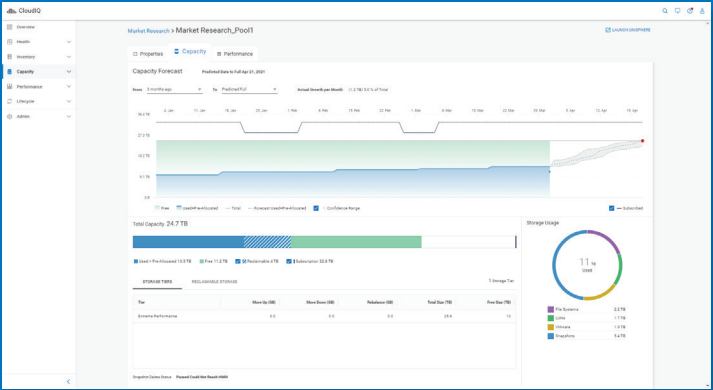The width and height of the screenshot is (713, 390).
Task: Expand the Admin menu chevron
Action: pyautogui.click(x=69, y=117)
